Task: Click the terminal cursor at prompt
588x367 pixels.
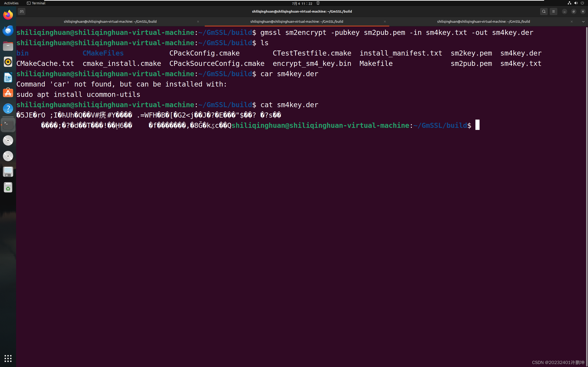Action: click(477, 125)
